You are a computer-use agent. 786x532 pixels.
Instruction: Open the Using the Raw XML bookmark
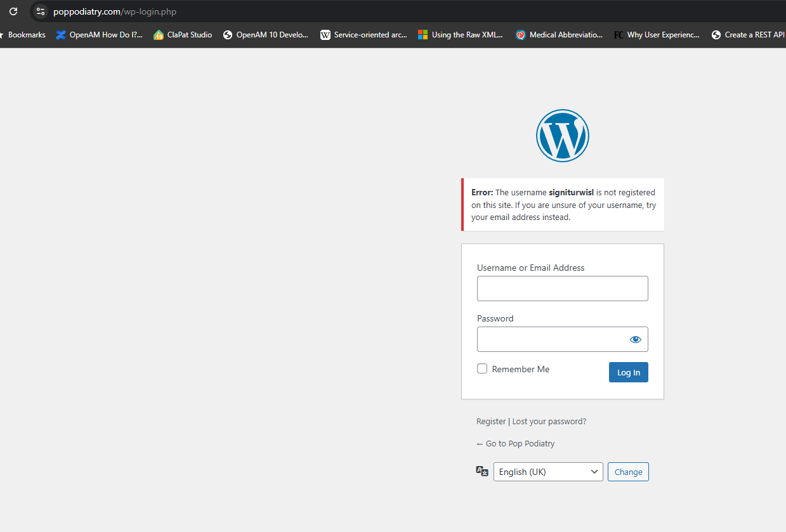click(460, 35)
